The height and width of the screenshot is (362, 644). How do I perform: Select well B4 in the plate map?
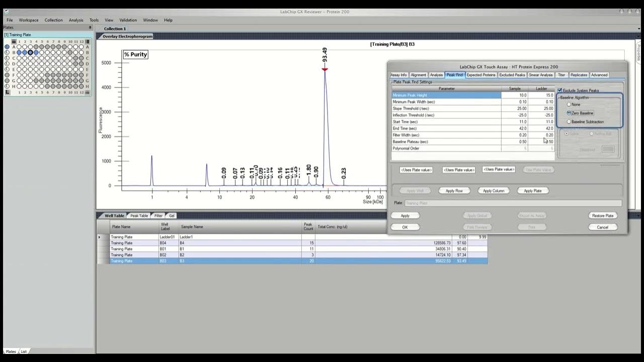pos(36,52)
